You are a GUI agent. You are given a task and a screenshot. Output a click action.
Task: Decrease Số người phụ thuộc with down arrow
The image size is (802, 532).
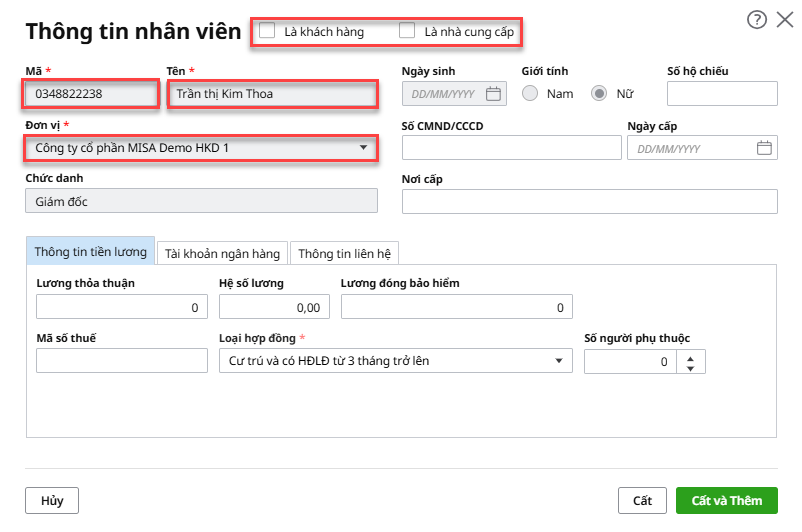point(690,367)
